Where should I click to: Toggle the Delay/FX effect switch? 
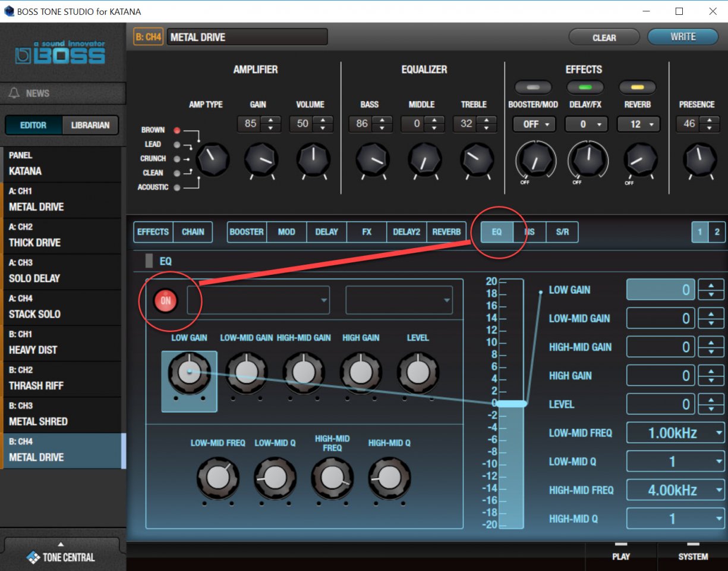(585, 87)
